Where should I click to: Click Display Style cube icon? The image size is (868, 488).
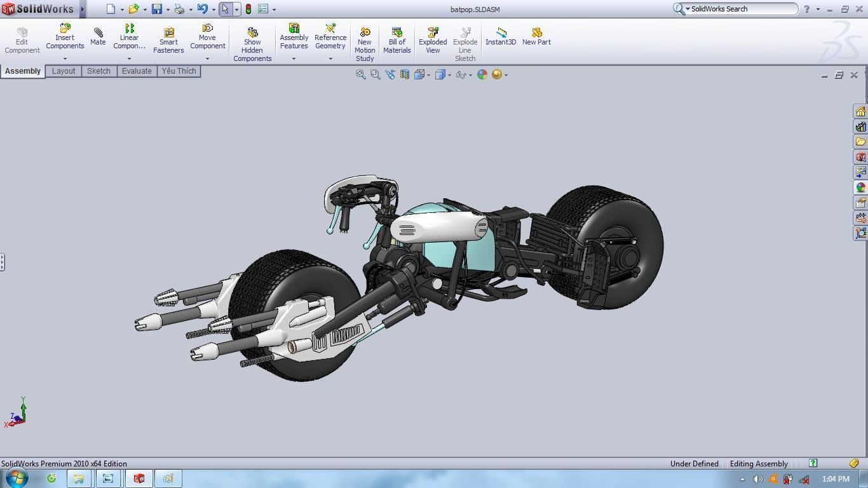(x=440, y=74)
